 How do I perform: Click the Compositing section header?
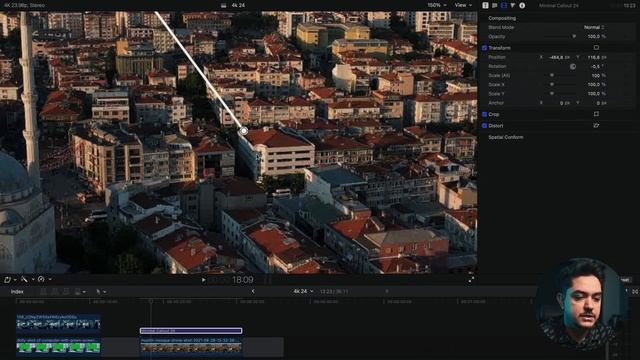(502, 18)
